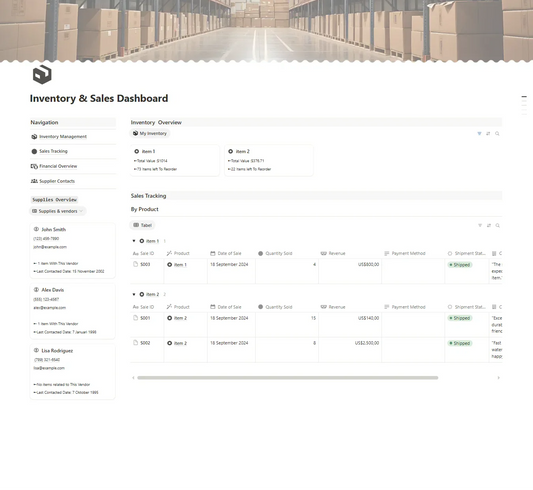Click john@example.com email
Image resolution: width=533 pixels, height=490 pixels.
[50, 247]
